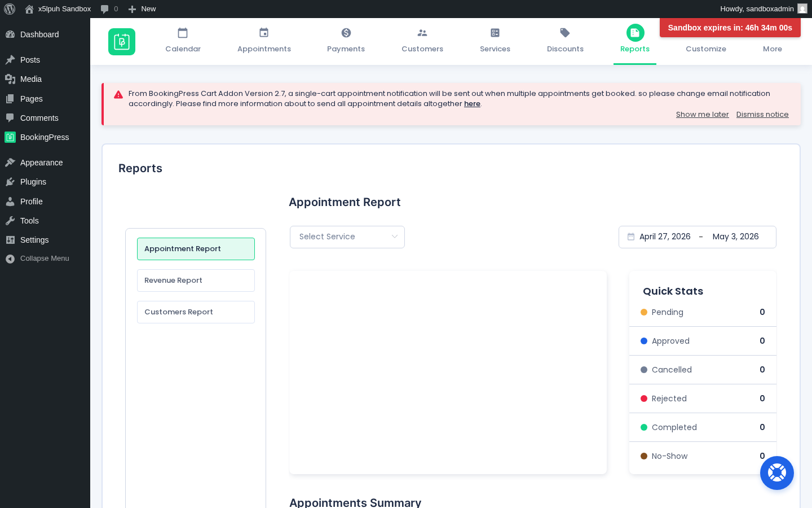
Task: Visit x5lpuh Sandbox site home icon
Action: point(29,9)
